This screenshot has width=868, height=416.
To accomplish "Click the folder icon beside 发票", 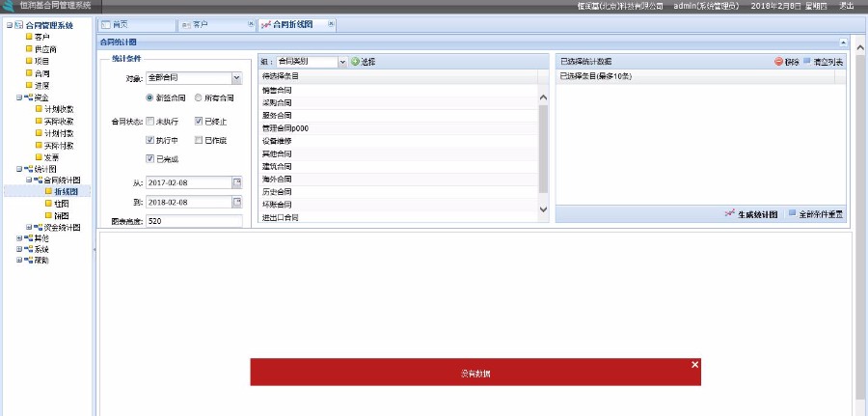I will pos(39,157).
